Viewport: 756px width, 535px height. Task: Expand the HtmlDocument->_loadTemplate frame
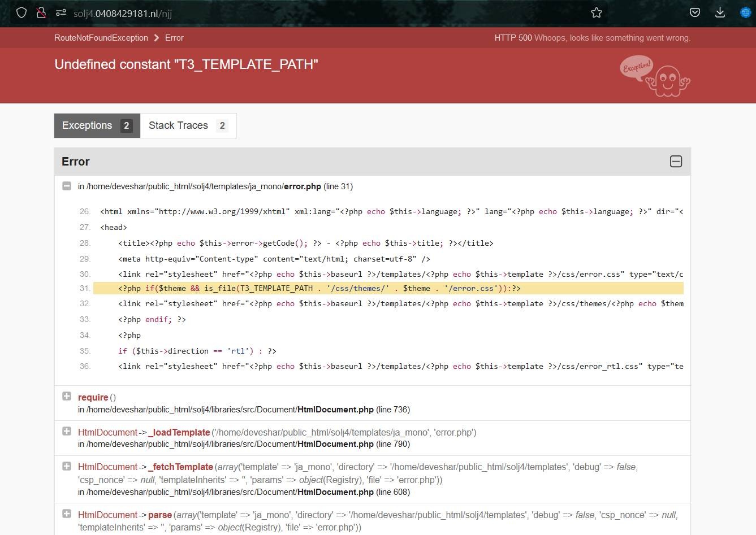click(67, 432)
